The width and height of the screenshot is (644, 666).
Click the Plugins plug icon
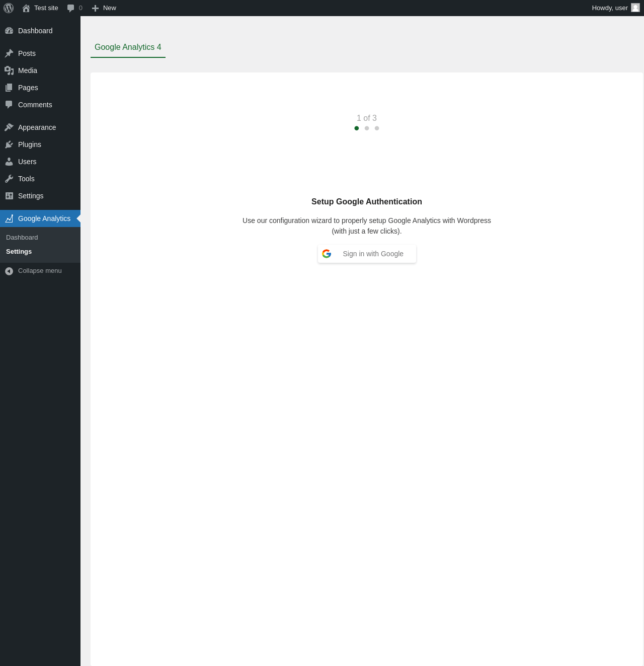pyautogui.click(x=9, y=144)
